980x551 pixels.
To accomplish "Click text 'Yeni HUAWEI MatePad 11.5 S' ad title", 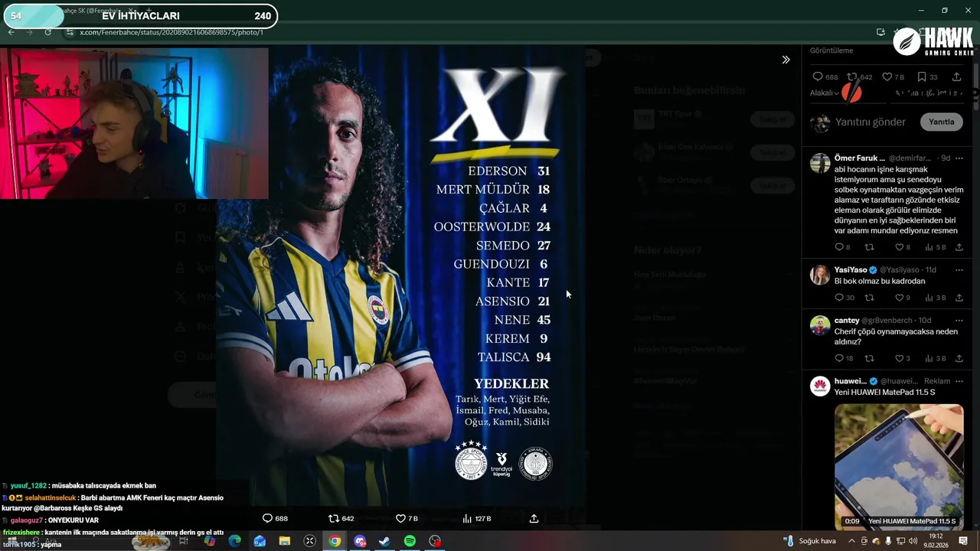I will click(x=885, y=393).
